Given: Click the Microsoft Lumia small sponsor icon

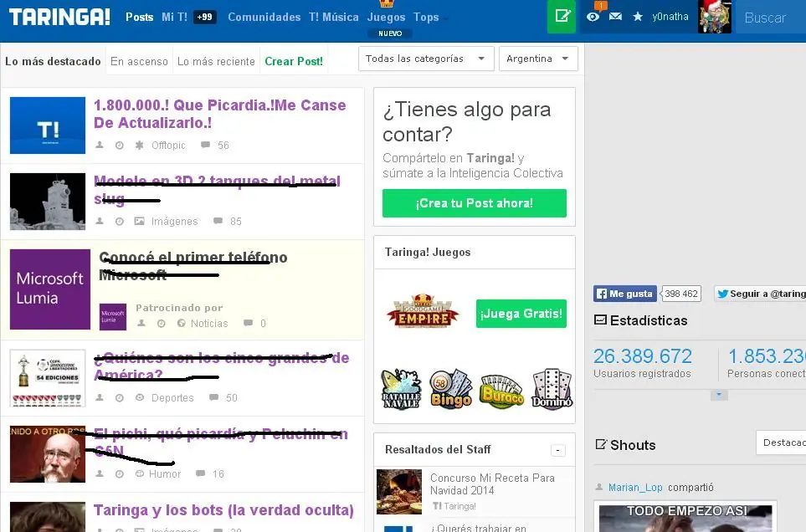Looking at the screenshot, I should [113, 316].
